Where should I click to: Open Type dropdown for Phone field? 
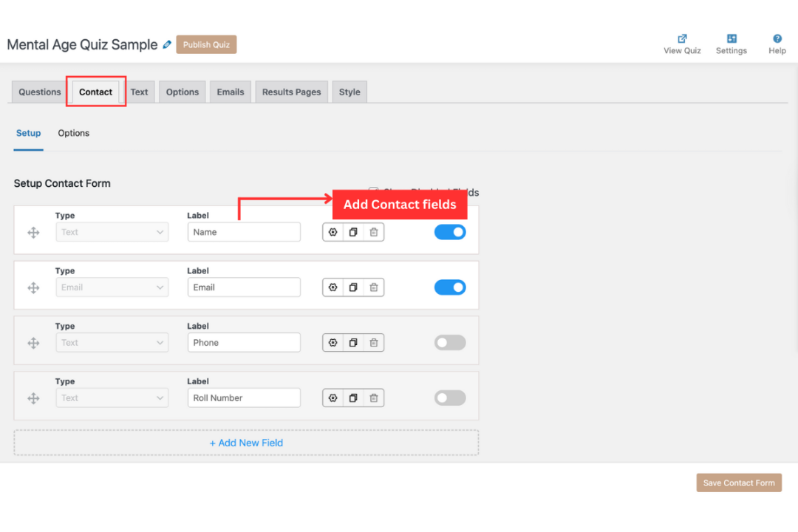click(112, 343)
